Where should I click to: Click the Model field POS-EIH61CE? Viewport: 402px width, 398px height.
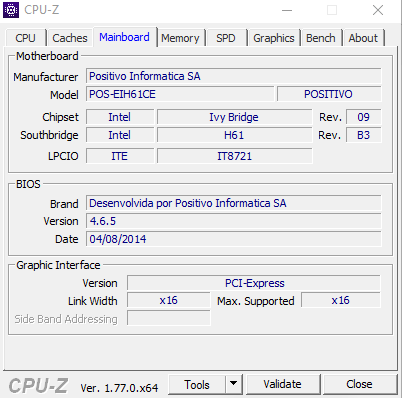point(180,94)
